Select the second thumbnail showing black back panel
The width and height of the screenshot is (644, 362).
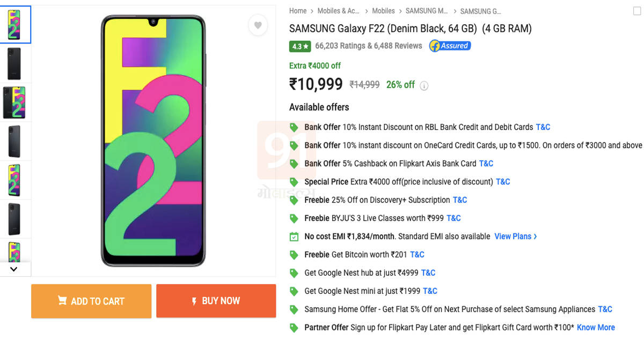(14, 63)
